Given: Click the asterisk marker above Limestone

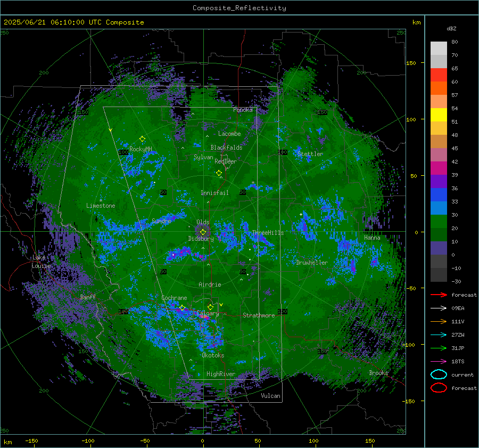Looking at the screenshot, I should (101, 200).
